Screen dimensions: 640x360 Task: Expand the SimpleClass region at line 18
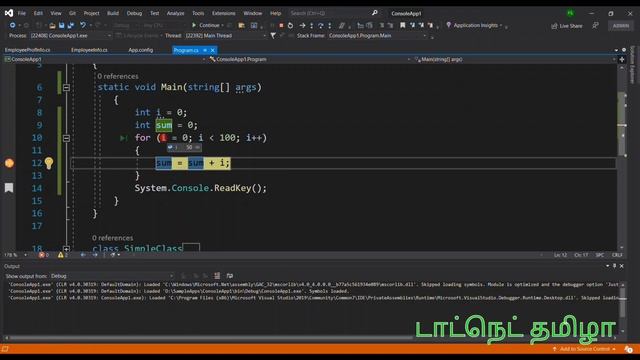point(67,248)
